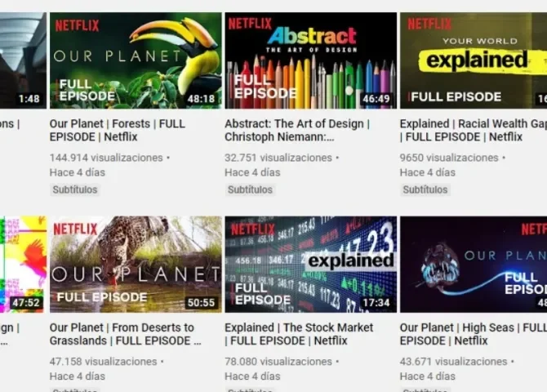The height and width of the screenshot is (392, 547).
Task: Click the 46:49 duration badge
Action: 376,99
